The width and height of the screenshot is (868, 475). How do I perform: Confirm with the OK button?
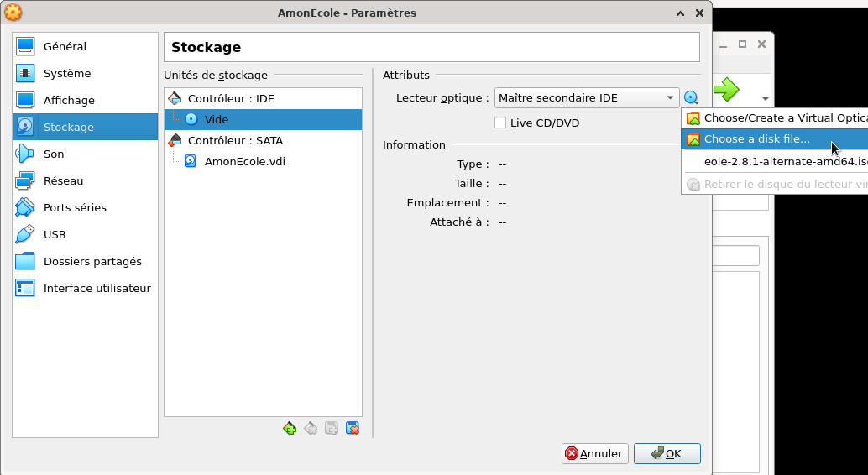pos(667,453)
